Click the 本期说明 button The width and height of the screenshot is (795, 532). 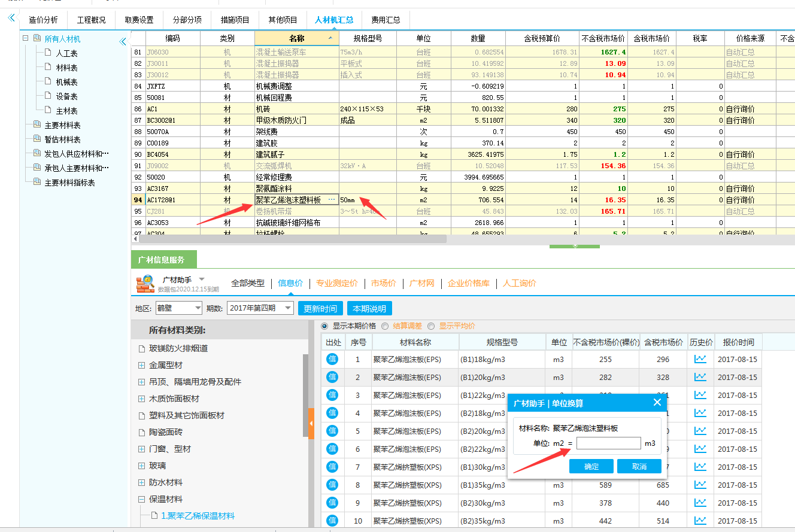pos(369,309)
